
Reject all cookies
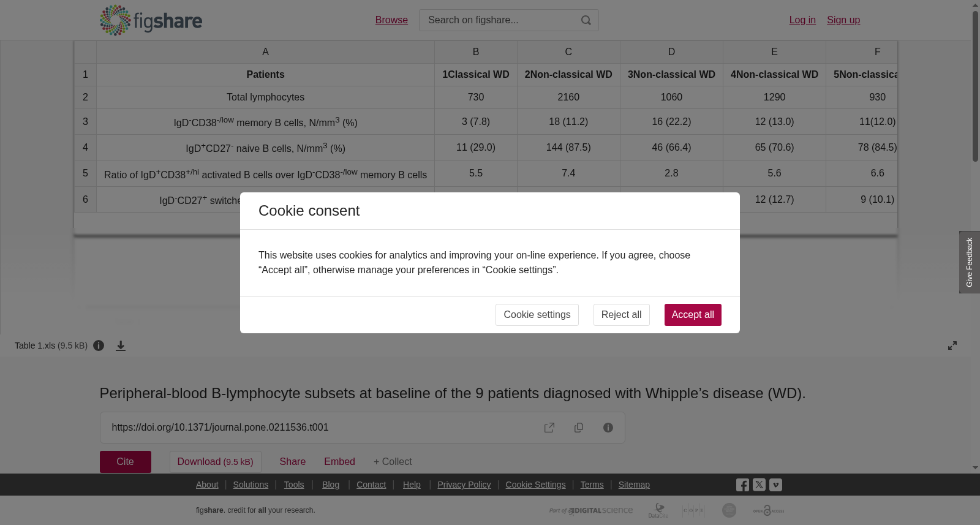click(x=621, y=315)
